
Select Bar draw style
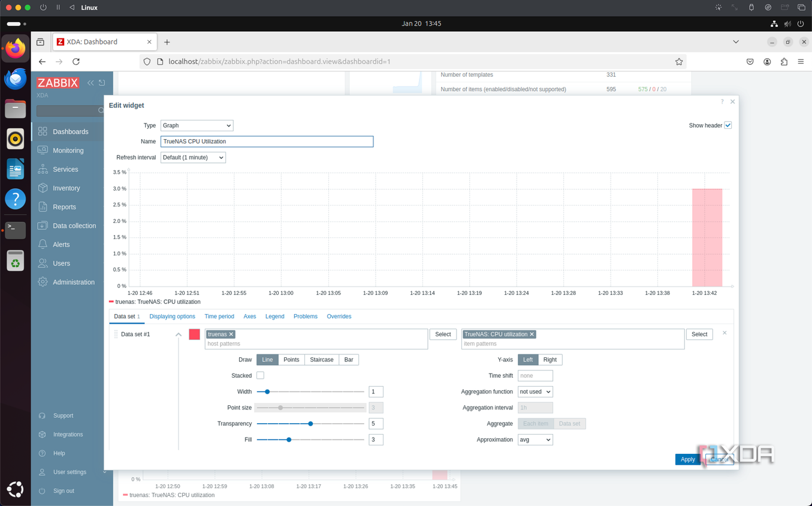point(349,360)
